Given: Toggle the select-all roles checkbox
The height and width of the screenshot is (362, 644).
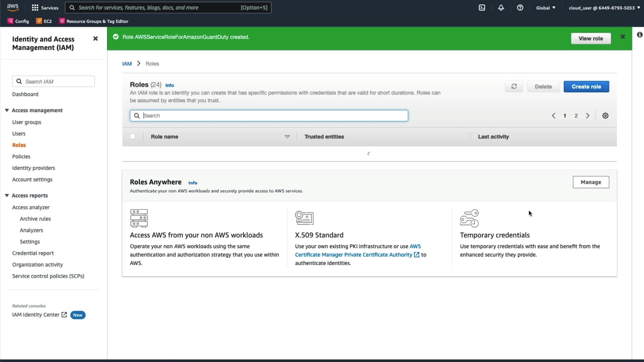Looking at the screenshot, I should point(133,136).
